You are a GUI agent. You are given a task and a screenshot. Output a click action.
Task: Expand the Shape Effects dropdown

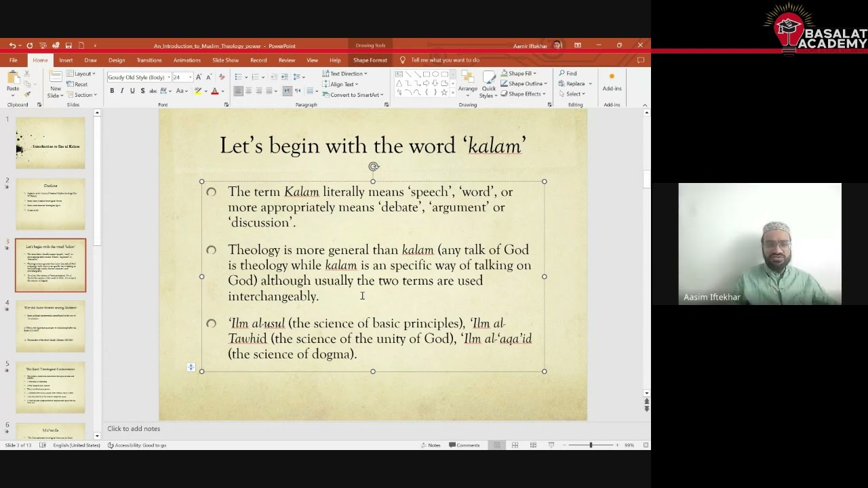[x=523, y=94]
